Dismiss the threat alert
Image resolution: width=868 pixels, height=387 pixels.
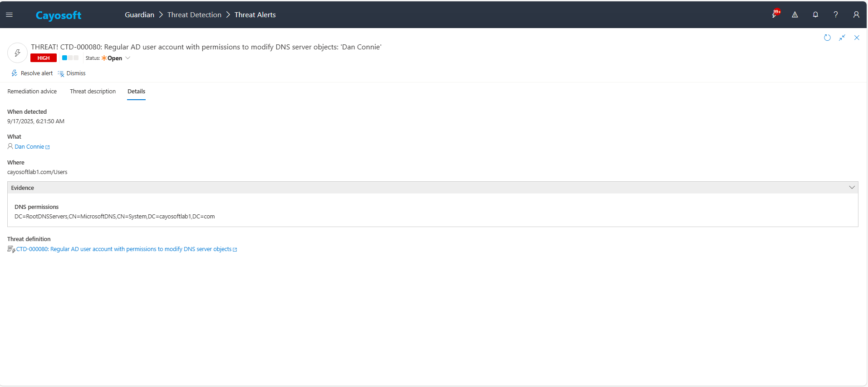72,73
